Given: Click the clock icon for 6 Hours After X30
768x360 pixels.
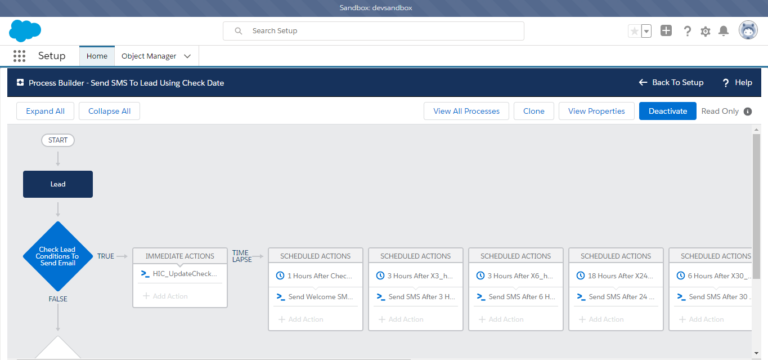Looking at the screenshot, I should 681,276.
